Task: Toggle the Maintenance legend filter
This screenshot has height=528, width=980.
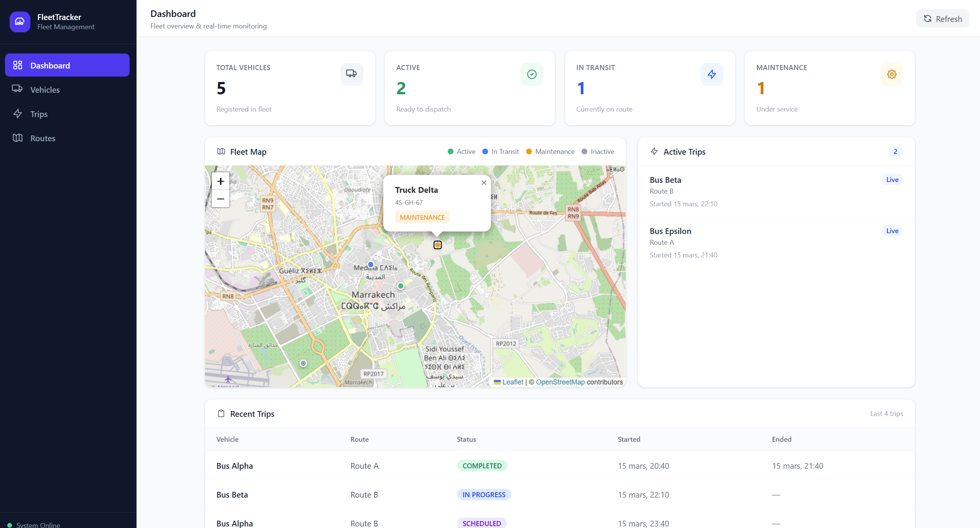Action: click(550, 151)
